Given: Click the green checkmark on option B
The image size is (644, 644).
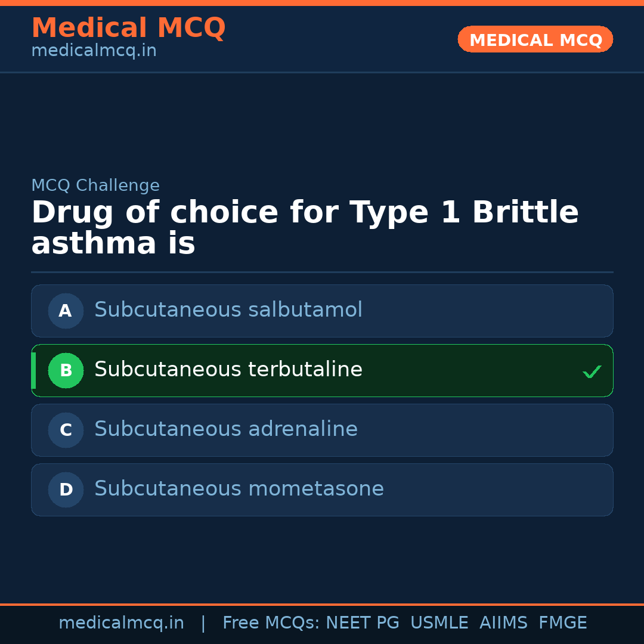Looking at the screenshot, I should (592, 371).
